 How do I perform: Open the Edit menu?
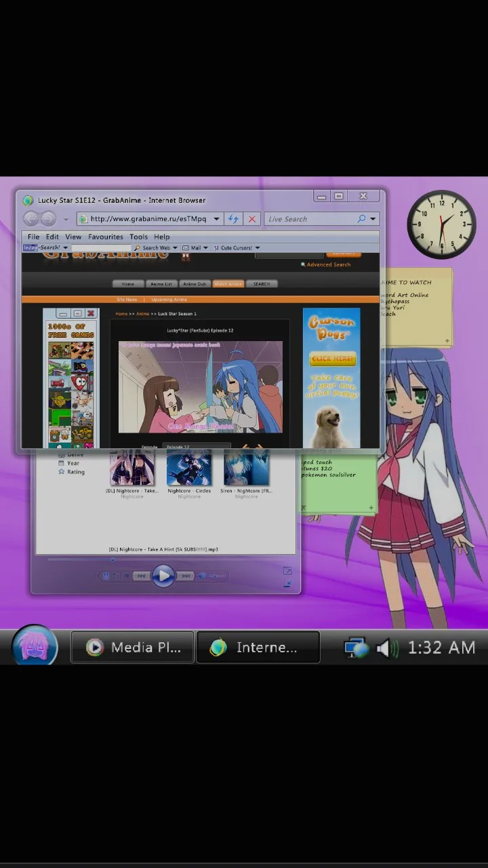(52, 237)
